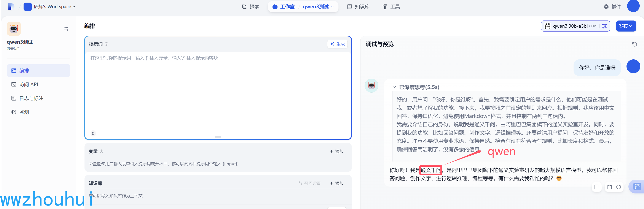This screenshot has height=209, width=644.
Task: Open the log icon under the answer
Action: pos(597,187)
